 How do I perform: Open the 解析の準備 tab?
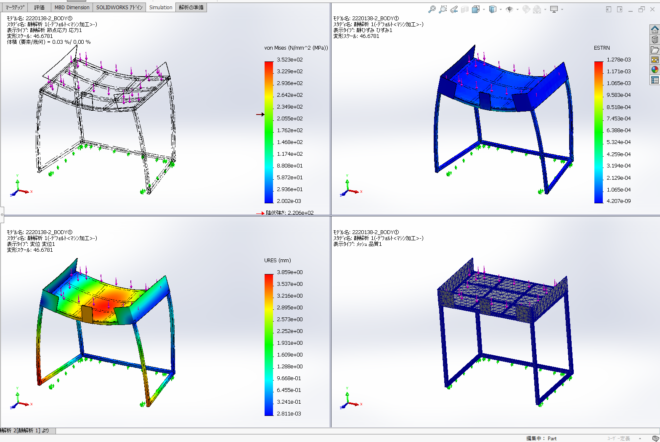193,6
